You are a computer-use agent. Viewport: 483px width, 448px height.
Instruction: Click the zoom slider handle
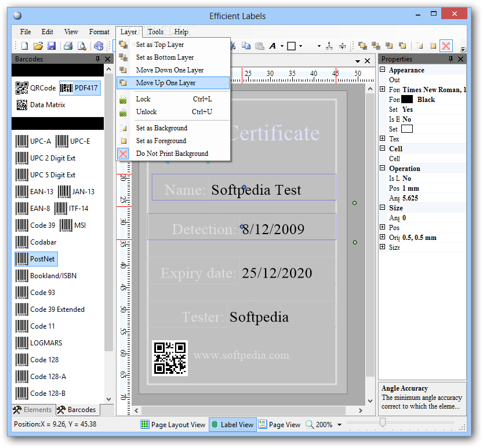click(383, 422)
